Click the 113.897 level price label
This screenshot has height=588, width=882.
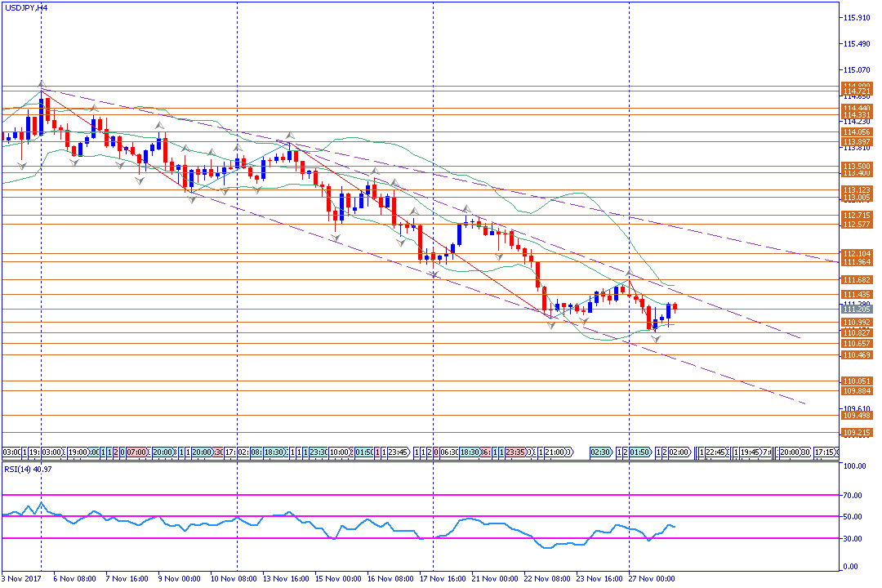(856, 142)
